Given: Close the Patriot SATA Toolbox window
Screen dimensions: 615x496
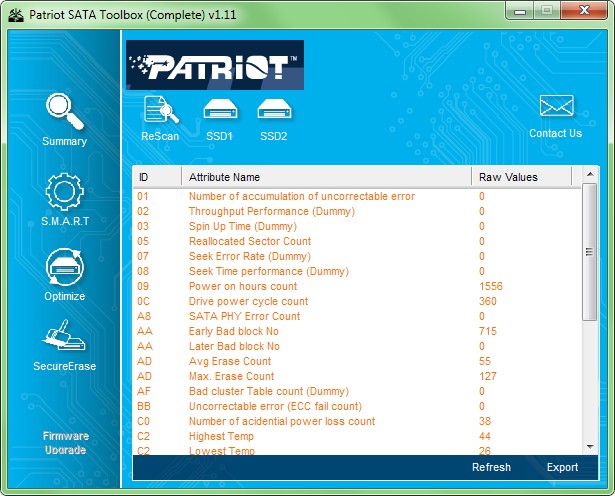Looking at the screenshot, I should pos(584,10).
